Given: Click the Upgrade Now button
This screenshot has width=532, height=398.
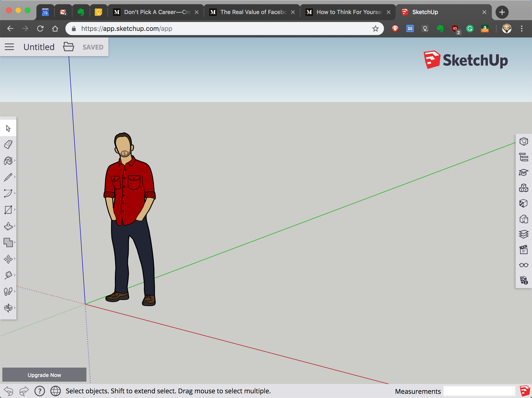Looking at the screenshot, I should 44,375.
